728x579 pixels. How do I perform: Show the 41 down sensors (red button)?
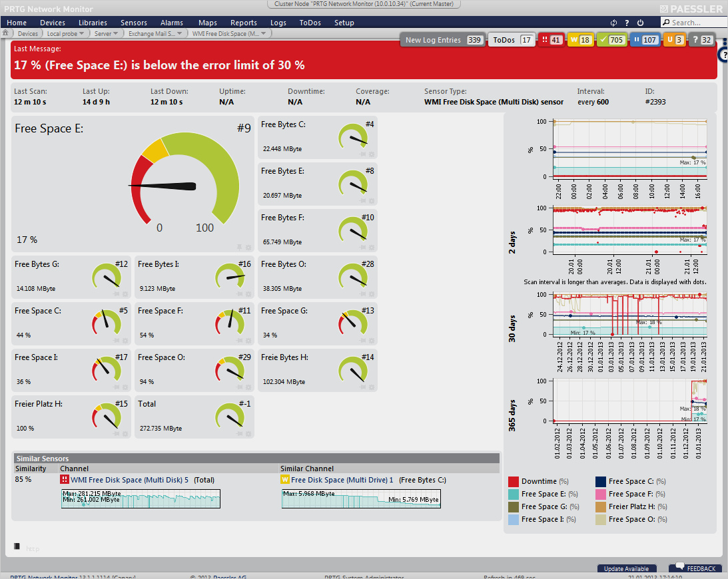[x=551, y=40]
